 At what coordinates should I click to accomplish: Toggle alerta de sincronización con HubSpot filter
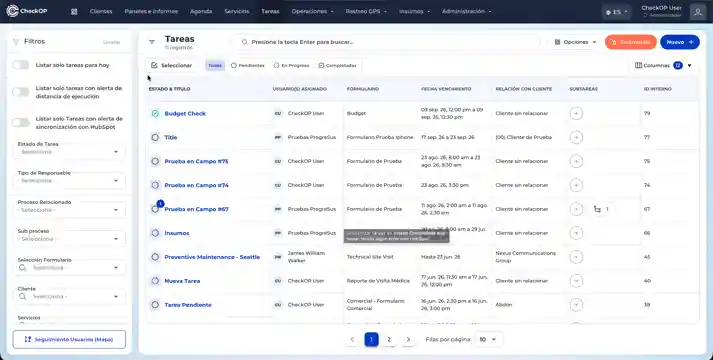21,122
